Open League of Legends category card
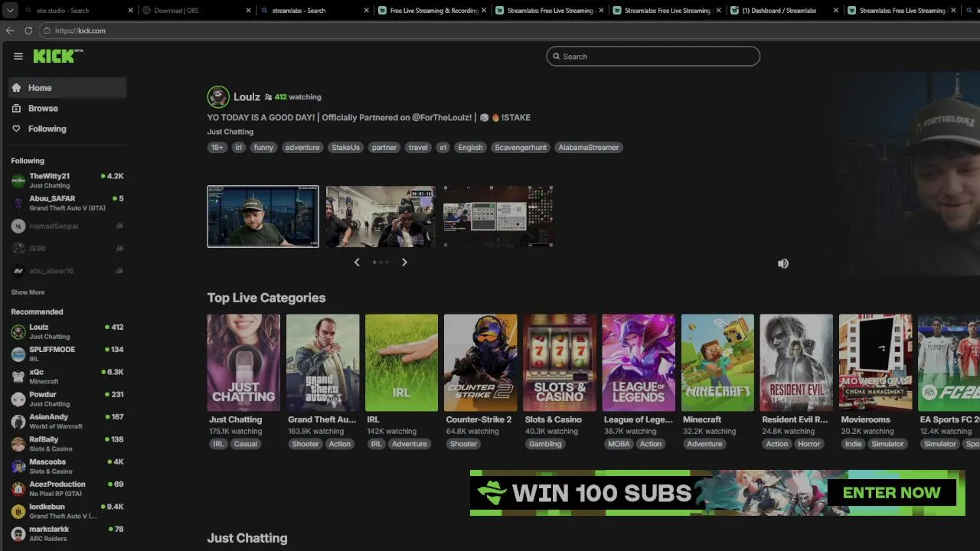The height and width of the screenshot is (551, 980). pyautogui.click(x=639, y=363)
